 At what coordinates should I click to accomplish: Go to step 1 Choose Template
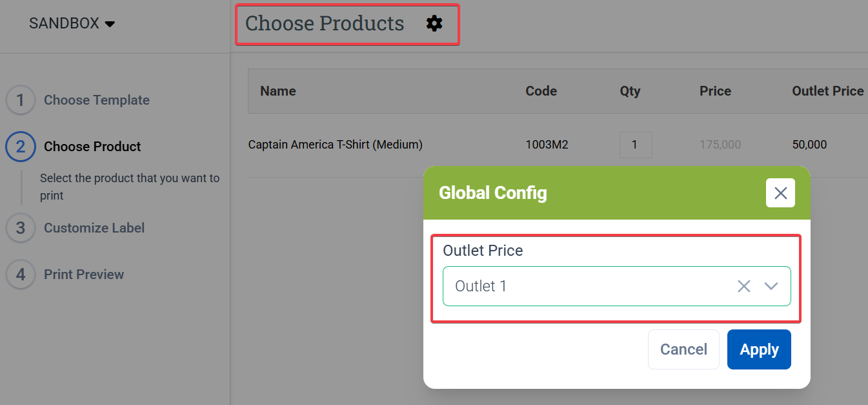pos(96,100)
